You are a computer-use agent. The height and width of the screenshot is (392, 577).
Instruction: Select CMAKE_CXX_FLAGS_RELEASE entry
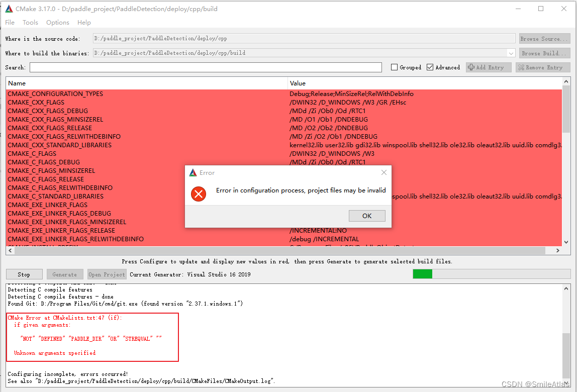50,128
